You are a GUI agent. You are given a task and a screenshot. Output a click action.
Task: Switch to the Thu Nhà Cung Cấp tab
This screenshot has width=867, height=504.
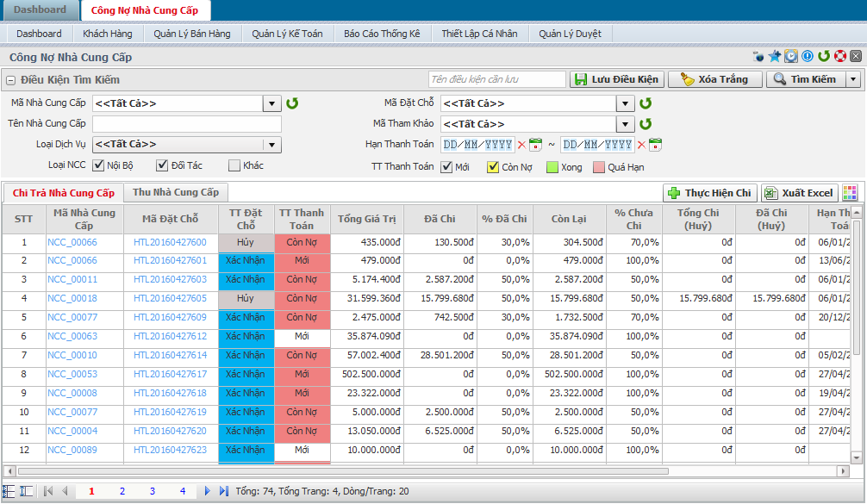click(175, 192)
